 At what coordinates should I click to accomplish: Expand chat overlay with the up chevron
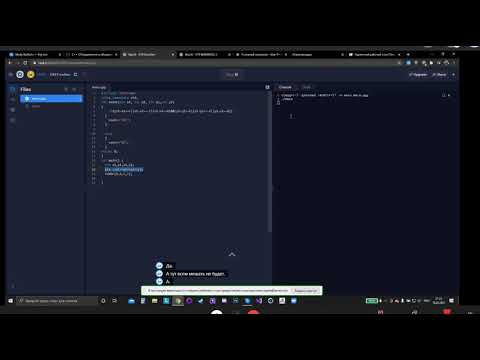(x=232, y=254)
